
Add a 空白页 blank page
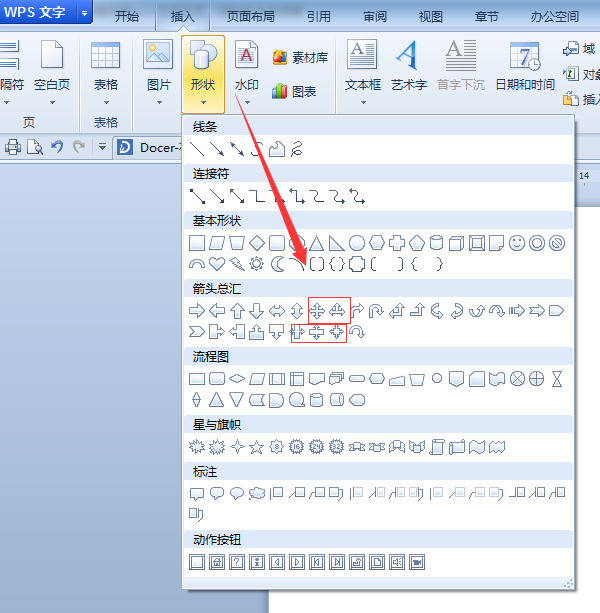[52, 66]
